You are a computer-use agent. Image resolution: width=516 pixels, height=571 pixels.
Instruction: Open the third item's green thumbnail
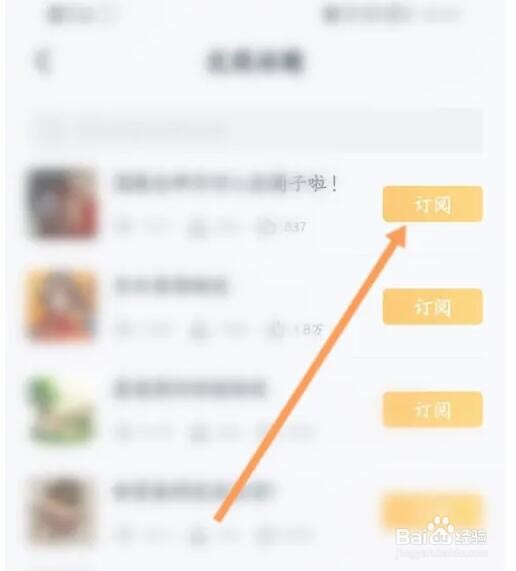[63, 409]
